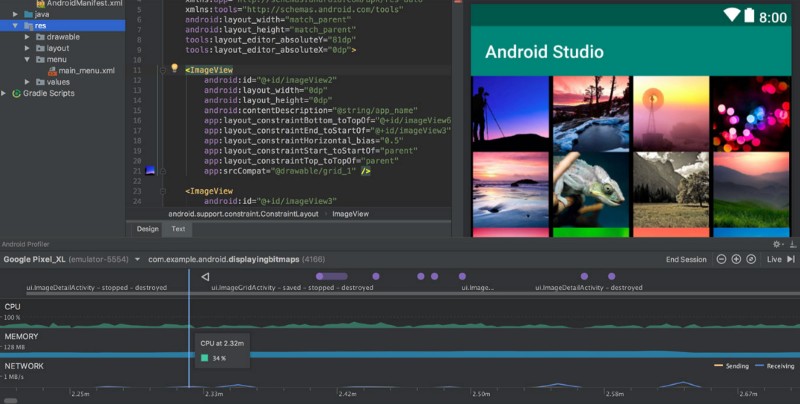800x404 pixels.
Task: Click the 2.50m timeline tick label
Action: [481, 394]
